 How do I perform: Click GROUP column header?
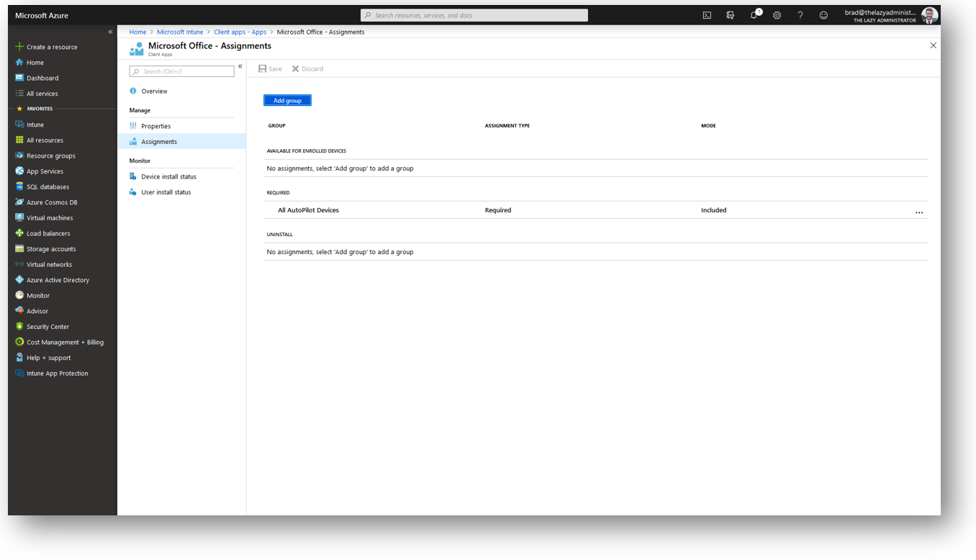276,126
